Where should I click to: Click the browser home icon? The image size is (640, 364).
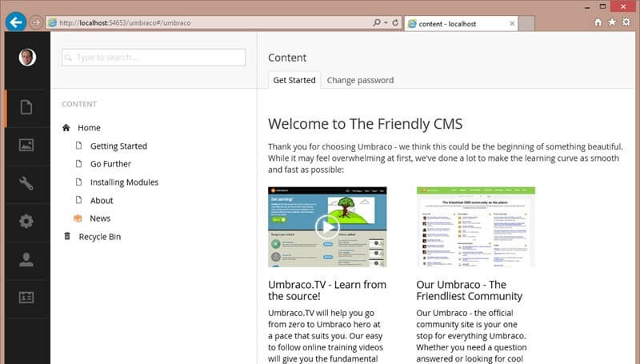tap(598, 22)
